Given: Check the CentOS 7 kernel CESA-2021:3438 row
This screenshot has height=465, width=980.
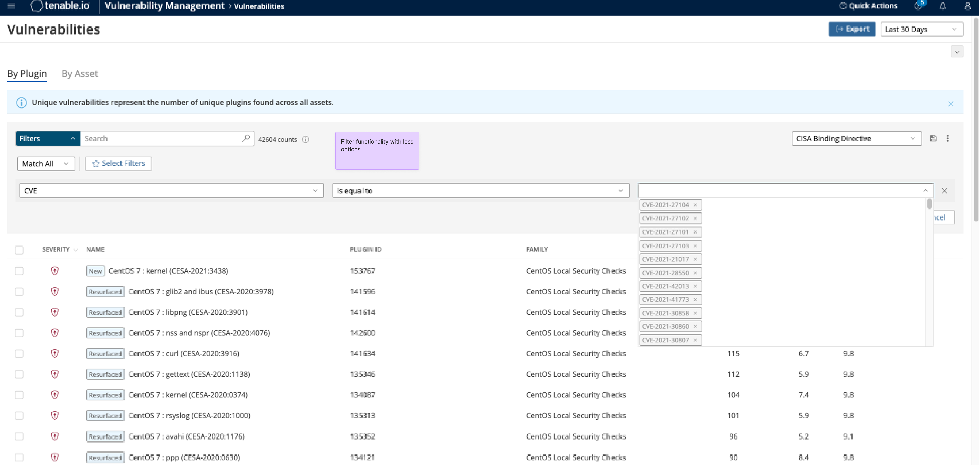Looking at the screenshot, I should tap(19, 271).
